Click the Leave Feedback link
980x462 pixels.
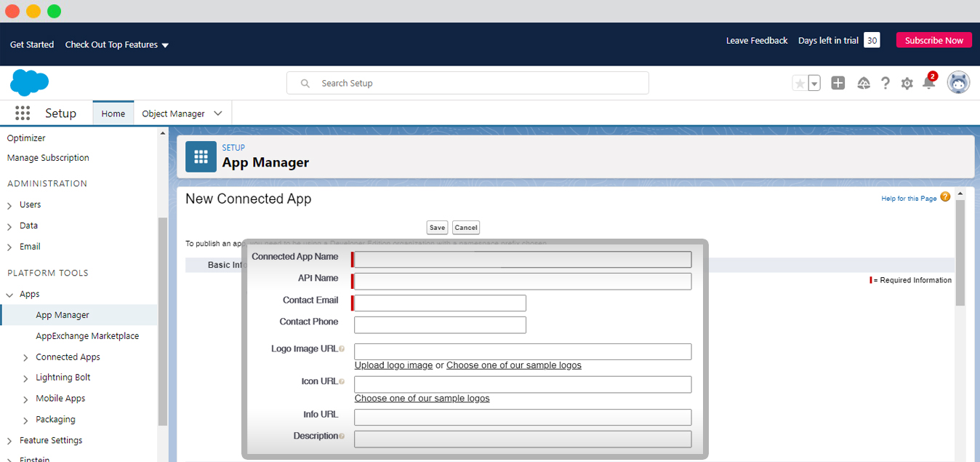(757, 41)
